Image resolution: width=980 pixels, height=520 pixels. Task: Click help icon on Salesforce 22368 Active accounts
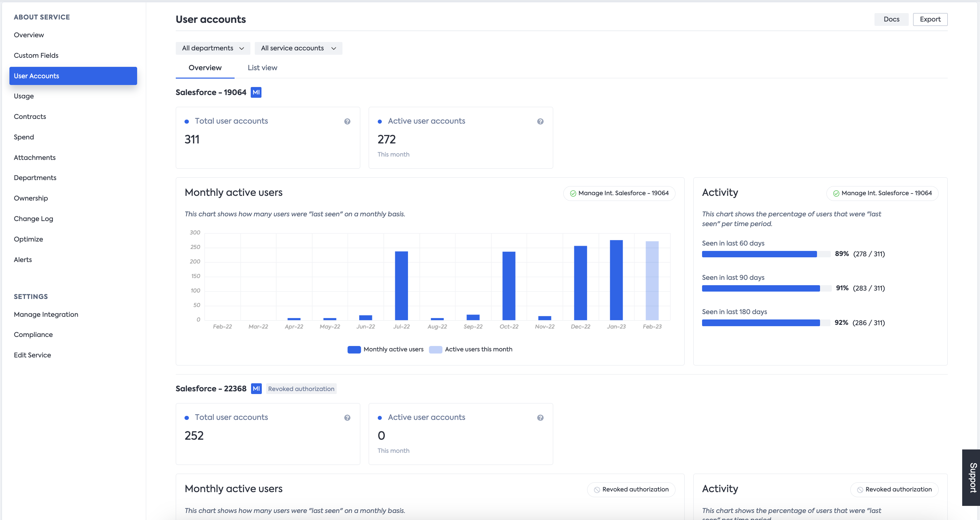[x=540, y=418]
